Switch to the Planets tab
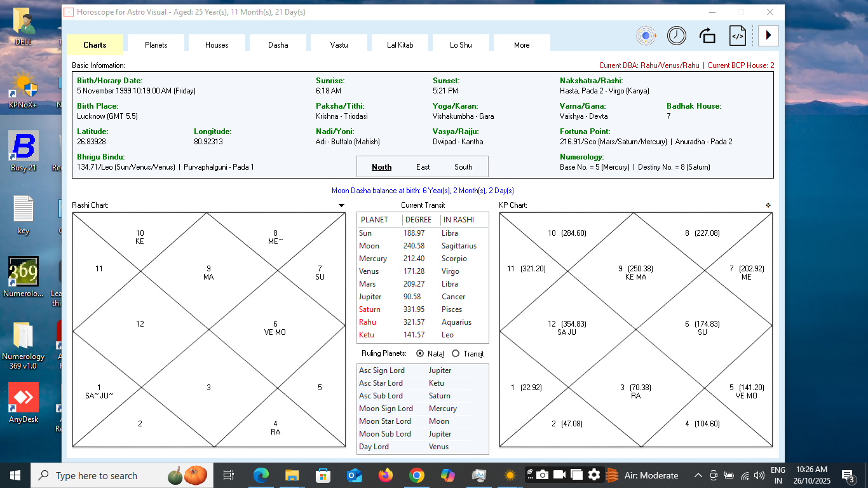868x488 pixels. [x=156, y=45]
